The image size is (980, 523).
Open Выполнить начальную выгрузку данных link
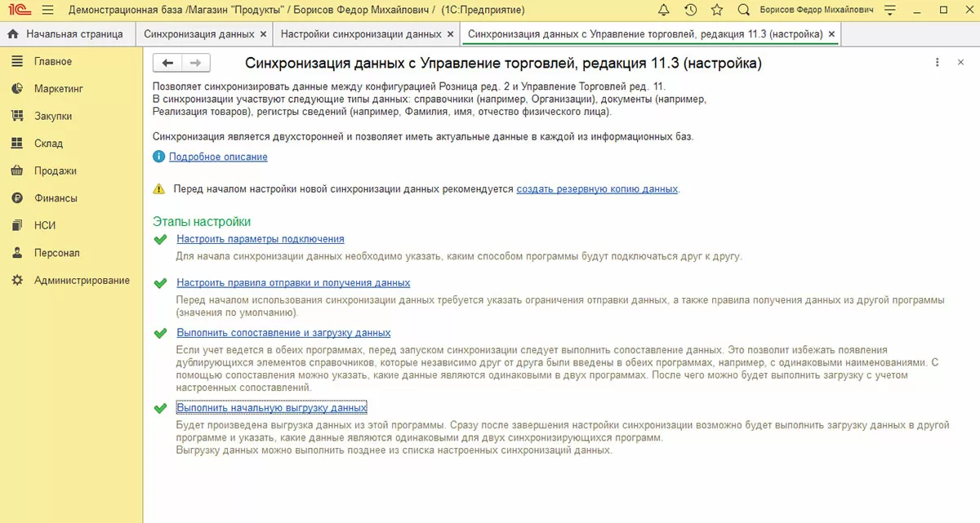272,407
